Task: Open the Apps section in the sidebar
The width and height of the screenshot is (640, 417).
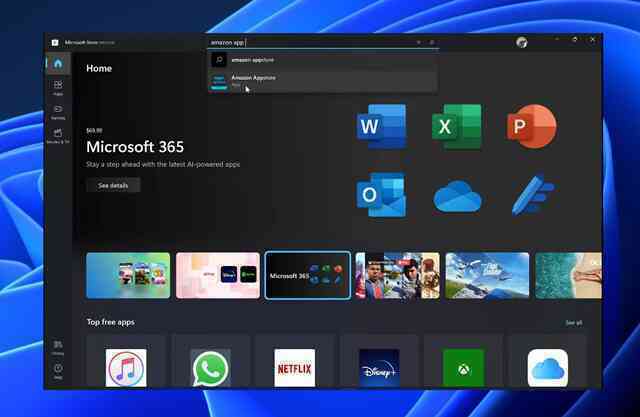Action: pyautogui.click(x=58, y=87)
